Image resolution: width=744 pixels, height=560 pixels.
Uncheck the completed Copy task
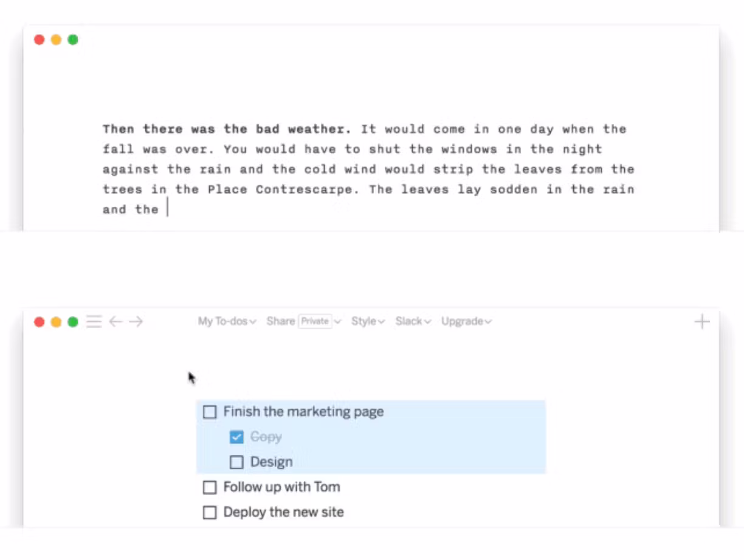(x=236, y=437)
